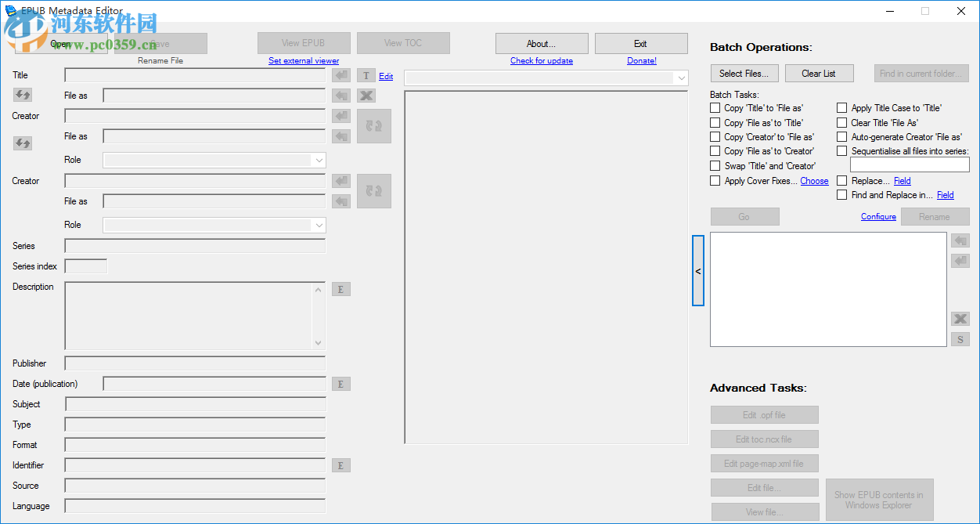Enable Copy 'Title' to 'File as'
Screen dimensions: 980x524
715,107
